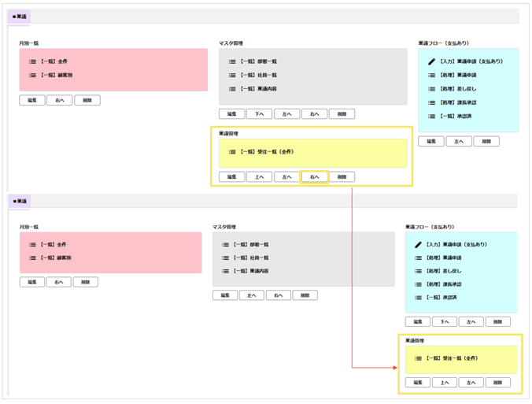Click 編集 under 月別一覧 in upper screen
Image resolution: width=532 pixels, height=404 pixels.
point(32,100)
